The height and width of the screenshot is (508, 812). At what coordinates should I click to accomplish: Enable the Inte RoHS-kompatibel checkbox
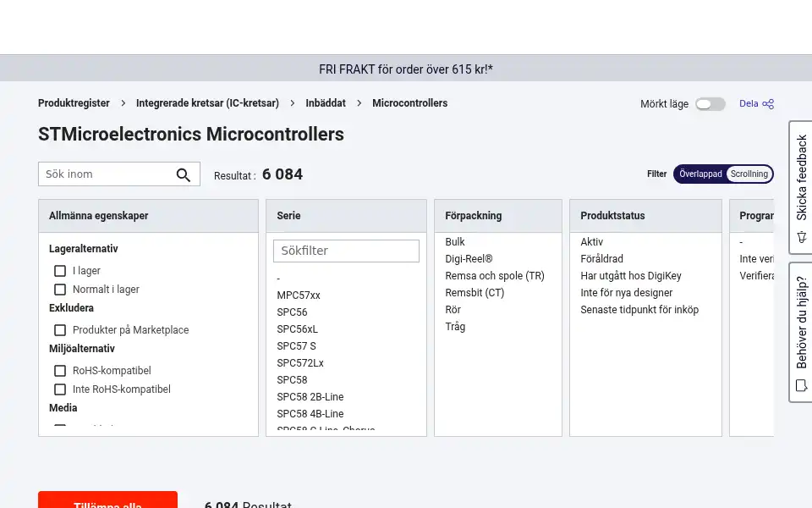(x=60, y=389)
